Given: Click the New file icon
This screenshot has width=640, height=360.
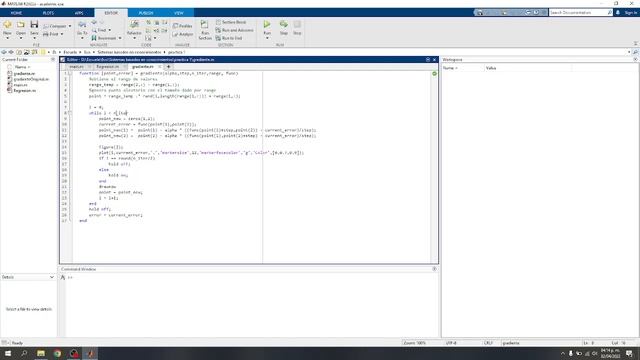Looking at the screenshot, I should click(x=7, y=24).
